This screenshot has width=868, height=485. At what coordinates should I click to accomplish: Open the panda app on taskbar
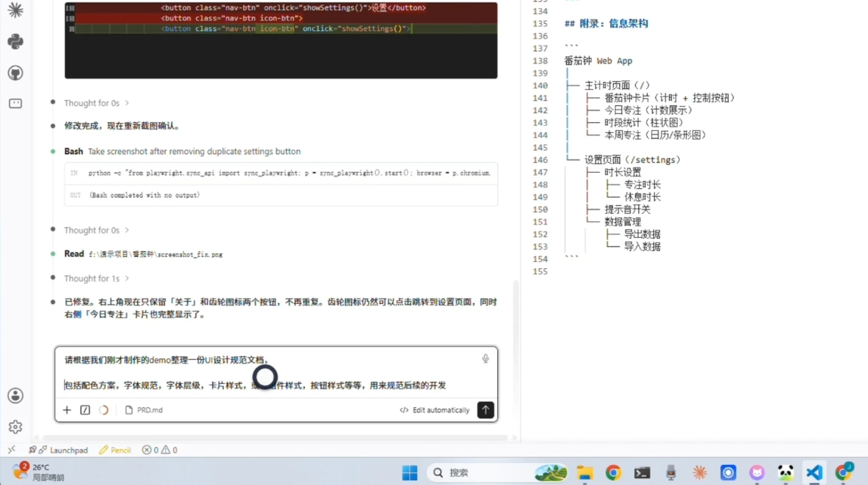785,473
